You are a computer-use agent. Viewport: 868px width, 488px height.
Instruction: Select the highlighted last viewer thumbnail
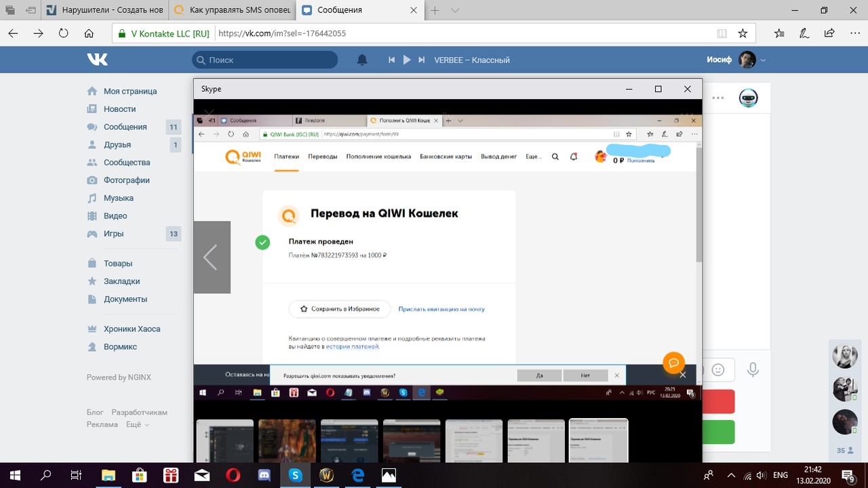point(599,441)
